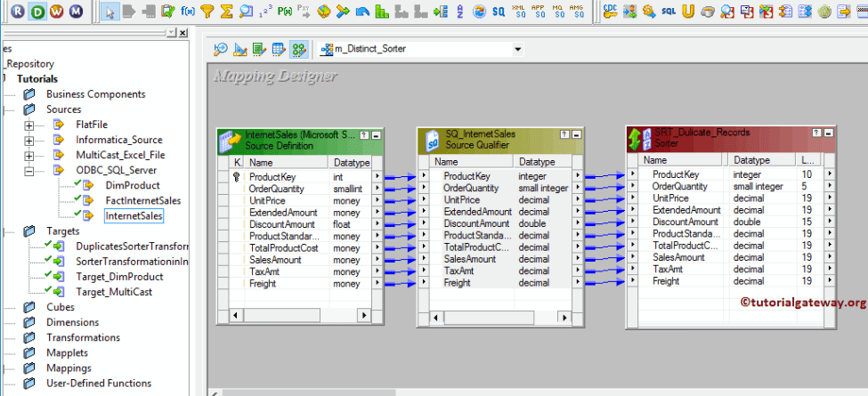
Task: Add a Source Qualifier SQ icon
Action: point(499,11)
